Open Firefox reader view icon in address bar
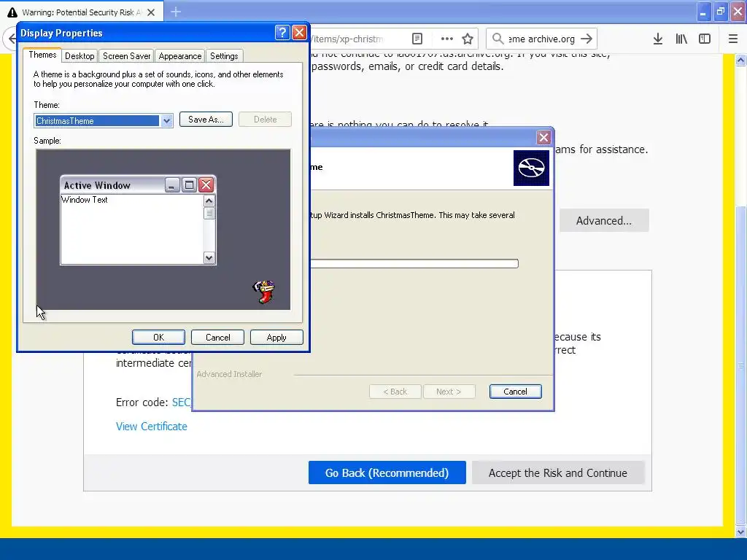747x560 pixels. click(417, 39)
